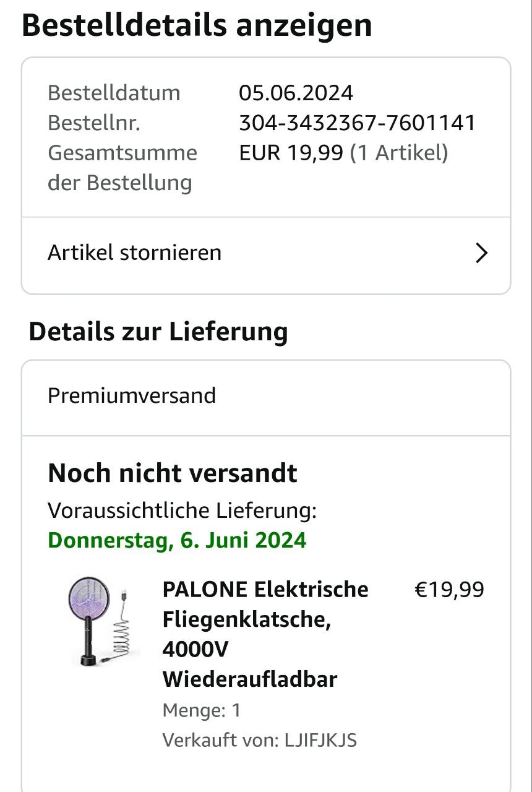Select the Bestelldatum label
The height and width of the screenshot is (792, 532).
point(114,93)
